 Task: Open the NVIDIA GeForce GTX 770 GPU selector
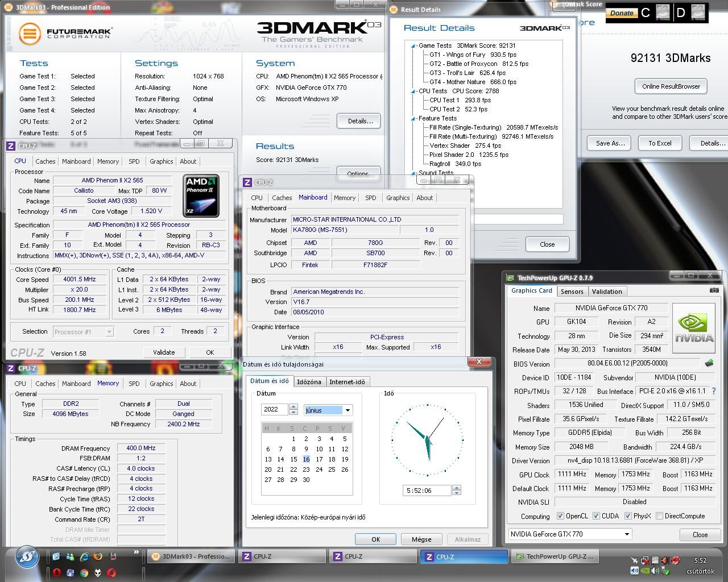point(570,534)
